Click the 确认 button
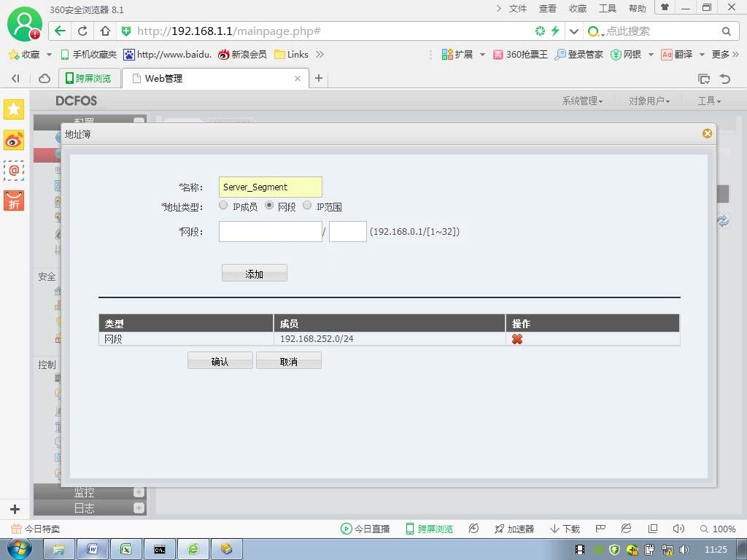The width and height of the screenshot is (747, 560). coord(220,361)
